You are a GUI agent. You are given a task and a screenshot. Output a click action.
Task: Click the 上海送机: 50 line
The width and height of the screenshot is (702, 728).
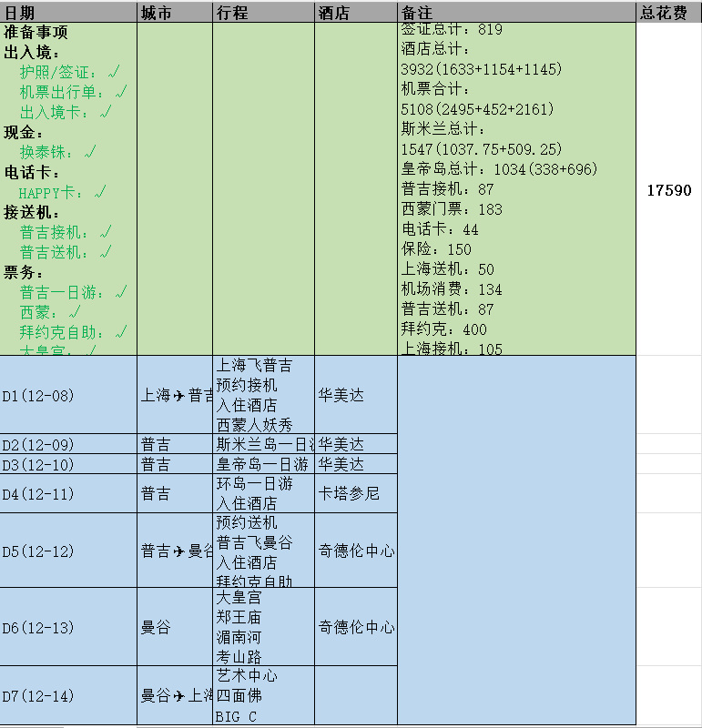(x=447, y=268)
